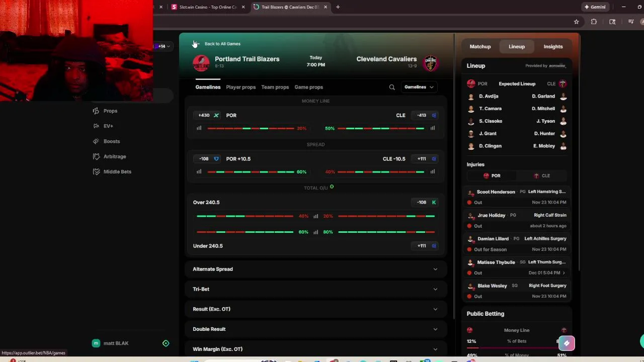This screenshot has height=362, width=644.
Task: Click the search magnifier icon near Gamelines
Action: click(392, 87)
